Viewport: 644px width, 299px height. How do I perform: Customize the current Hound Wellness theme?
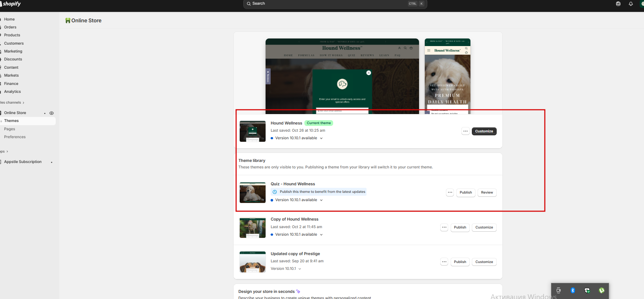point(484,131)
